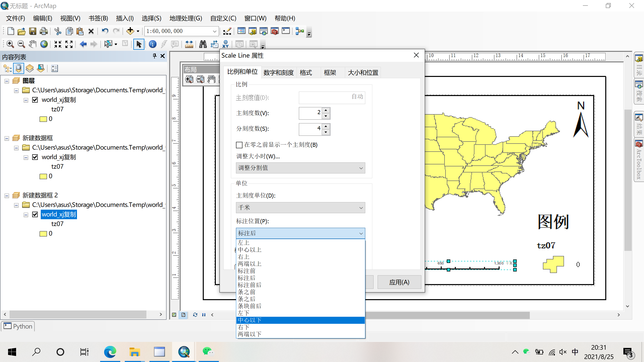Open the map scale dropdown
This screenshot has width=644, height=362.
214,31
